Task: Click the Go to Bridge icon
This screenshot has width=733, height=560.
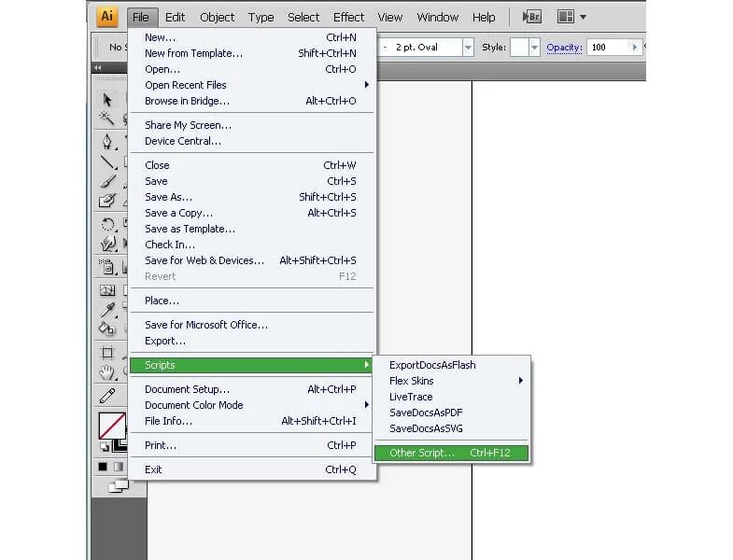Action: pos(531,18)
